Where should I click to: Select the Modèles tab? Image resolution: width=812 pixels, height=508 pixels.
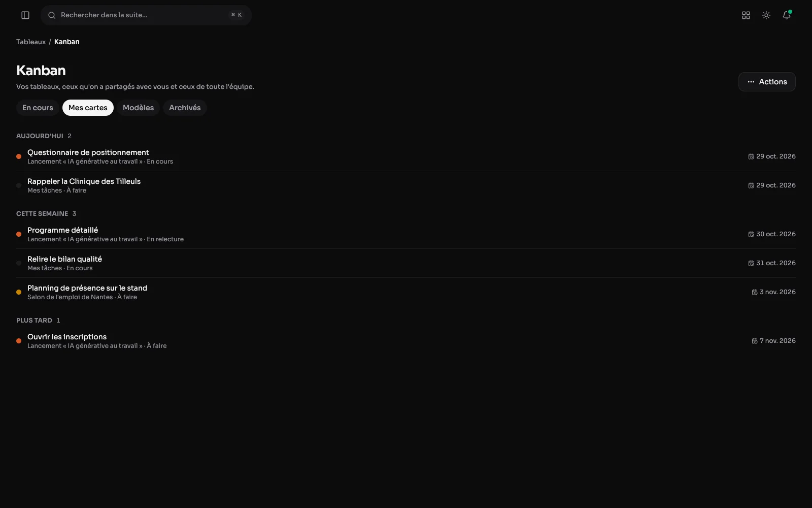pos(138,108)
